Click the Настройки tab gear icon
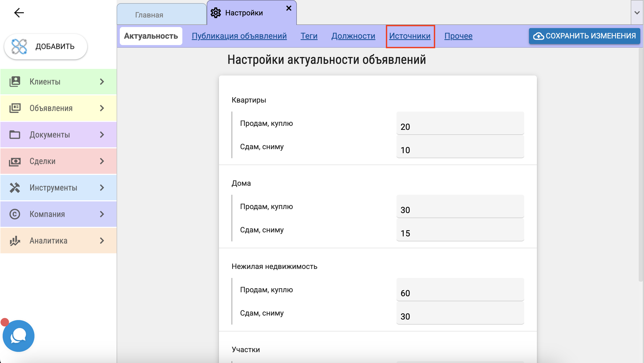The width and height of the screenshot is (644, 363). click(x=216, y=13)
